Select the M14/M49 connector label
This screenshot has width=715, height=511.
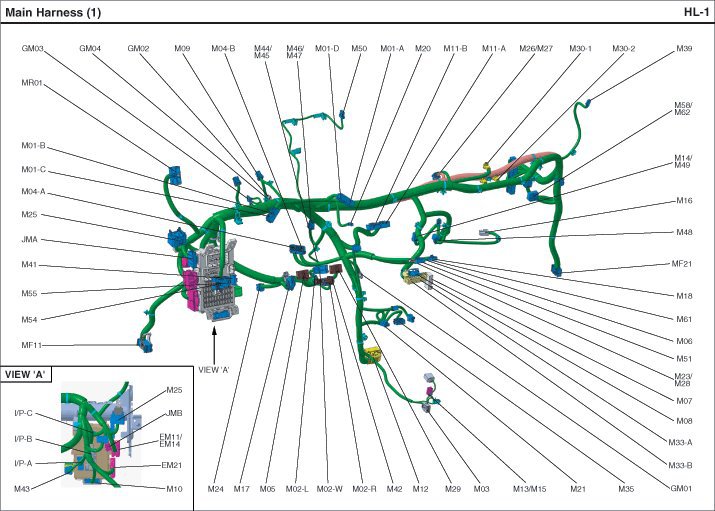(x=683, y=162)
